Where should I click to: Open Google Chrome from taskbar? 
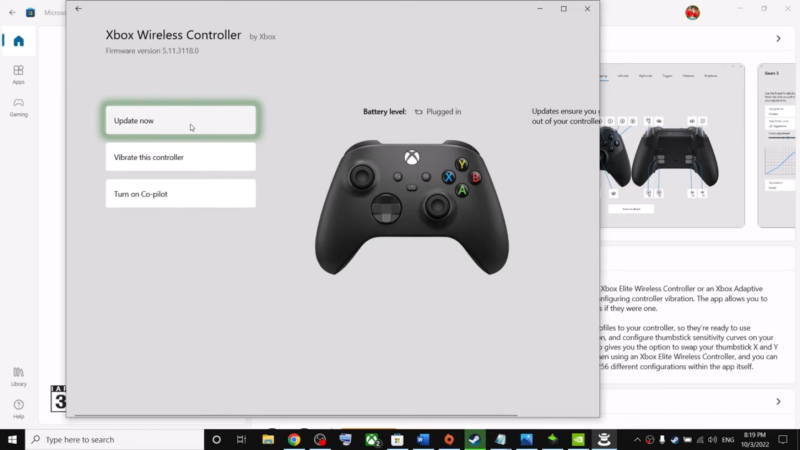point(294,439)
